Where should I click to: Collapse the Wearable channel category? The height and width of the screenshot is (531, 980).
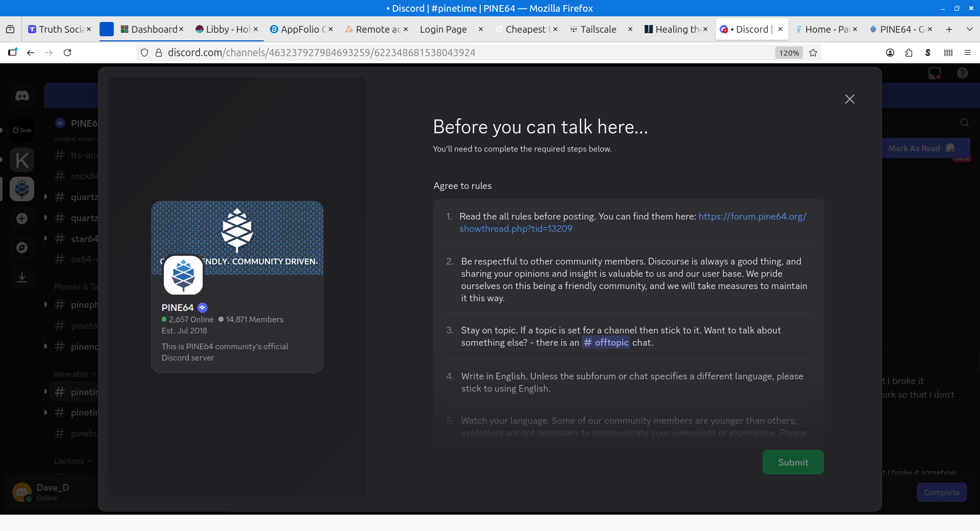pyautogui.click(x=75, y=374)
